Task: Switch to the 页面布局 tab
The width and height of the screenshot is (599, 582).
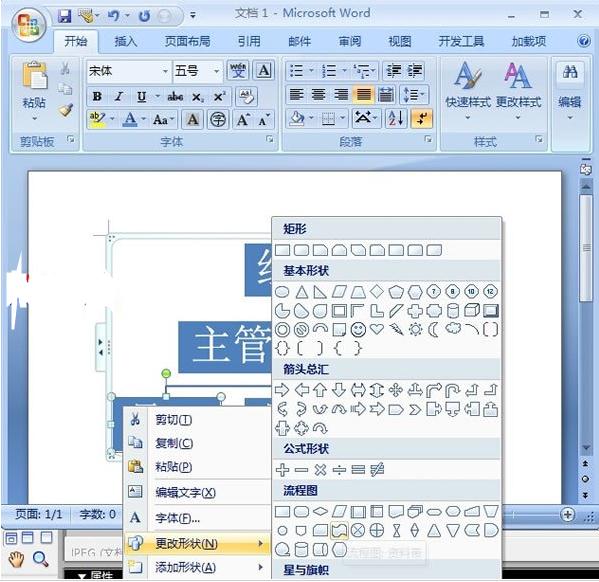Action: [x=187, y=41]
